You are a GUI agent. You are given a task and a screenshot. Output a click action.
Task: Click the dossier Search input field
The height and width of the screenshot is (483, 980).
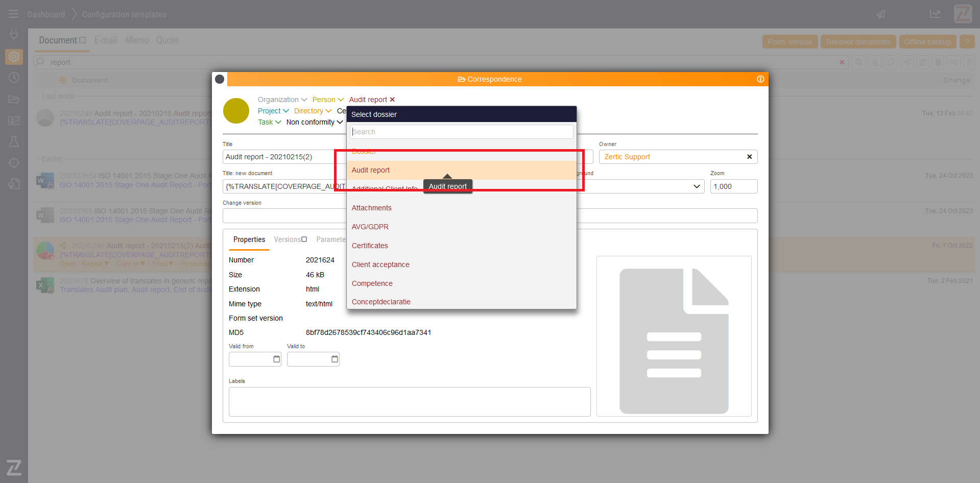coord(461,132)
